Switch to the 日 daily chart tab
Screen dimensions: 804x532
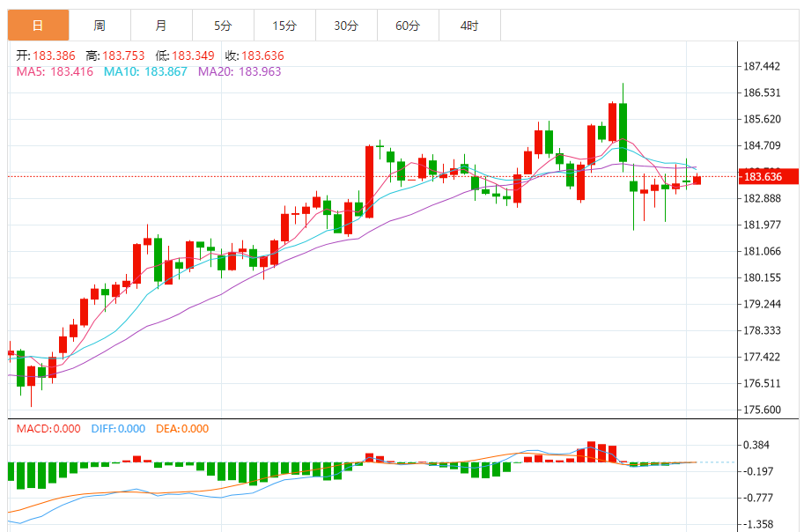click(38, 26)
